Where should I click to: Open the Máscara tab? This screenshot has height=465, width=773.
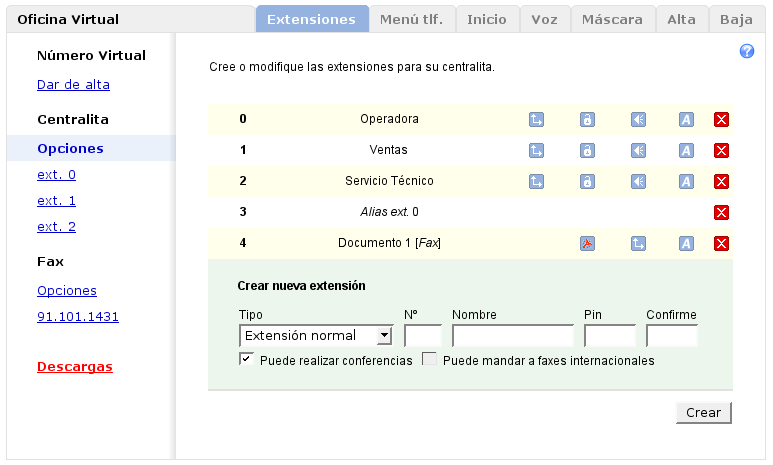coord(613,19)
